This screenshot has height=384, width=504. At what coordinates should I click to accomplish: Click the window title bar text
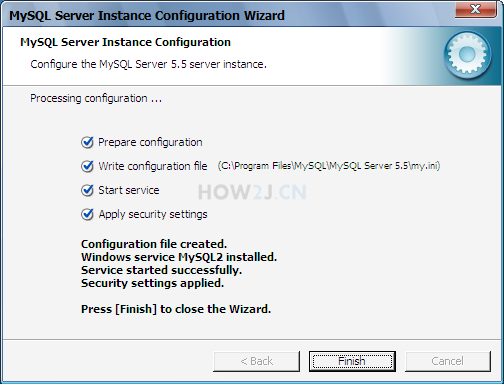pyautogui.click(x=147, y=16)
